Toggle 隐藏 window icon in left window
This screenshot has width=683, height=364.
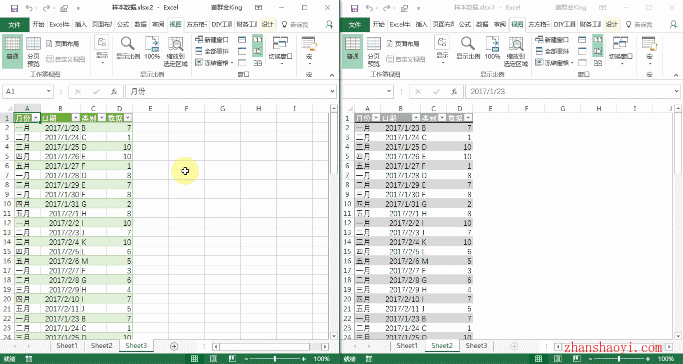242,51
